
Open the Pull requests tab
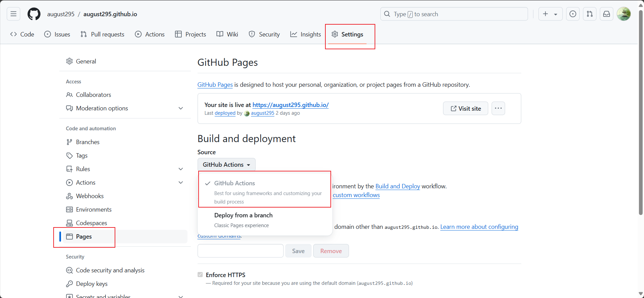click(x=103, y=34)
